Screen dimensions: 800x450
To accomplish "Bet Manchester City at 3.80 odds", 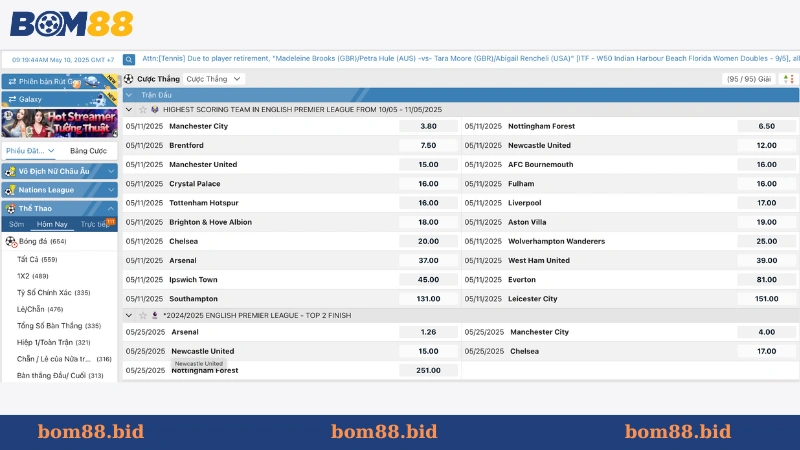I will click(x=428, y=126).
